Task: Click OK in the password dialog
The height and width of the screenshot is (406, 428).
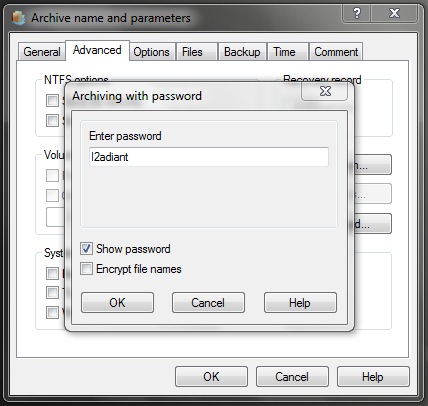Action: [117, 303]
